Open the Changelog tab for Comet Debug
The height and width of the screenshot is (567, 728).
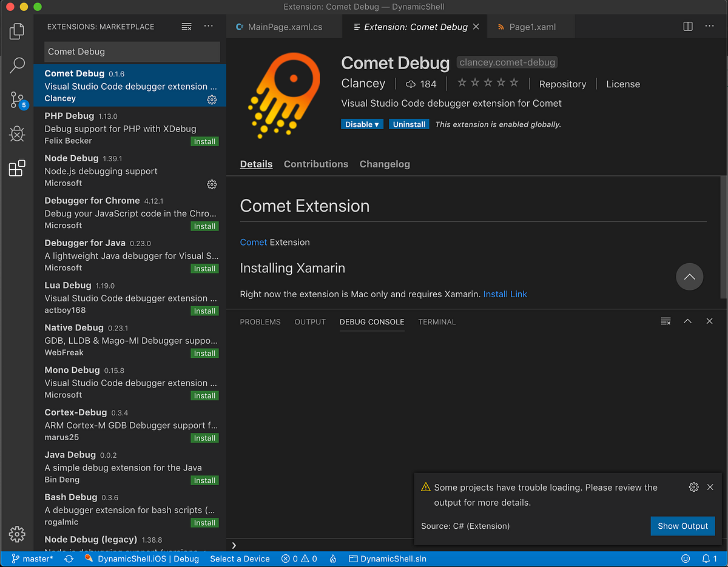coord(385,164)
